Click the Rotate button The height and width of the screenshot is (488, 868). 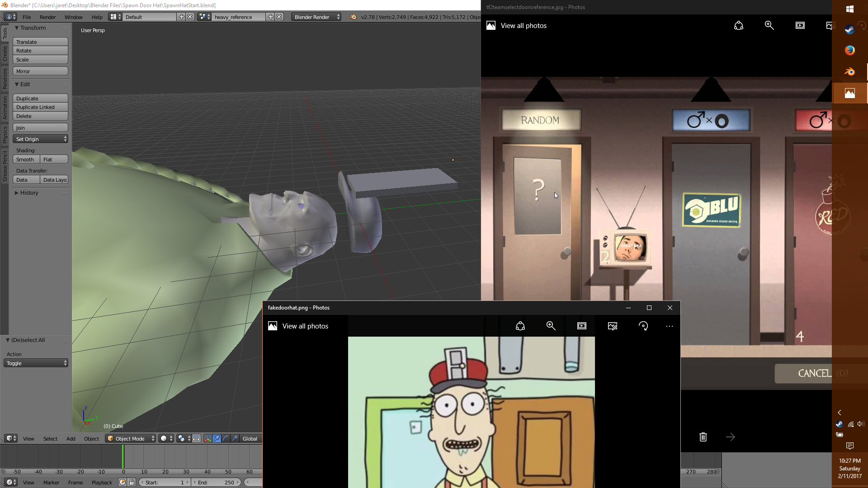point(40,51)
